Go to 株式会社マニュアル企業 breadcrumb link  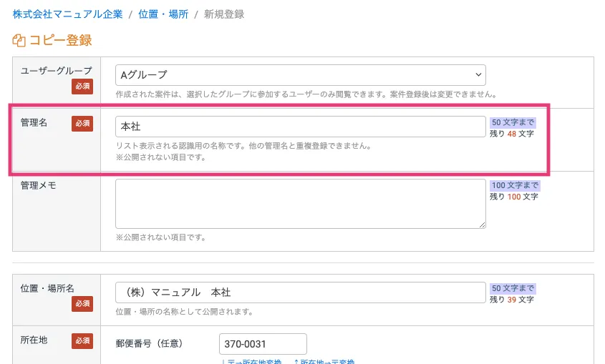pos(67,14)
